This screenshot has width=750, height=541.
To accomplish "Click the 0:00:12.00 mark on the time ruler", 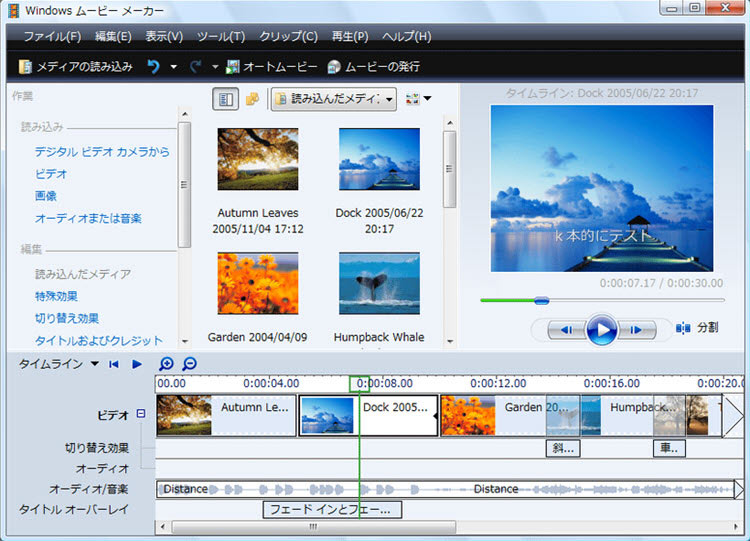I will tap(498, 384).
